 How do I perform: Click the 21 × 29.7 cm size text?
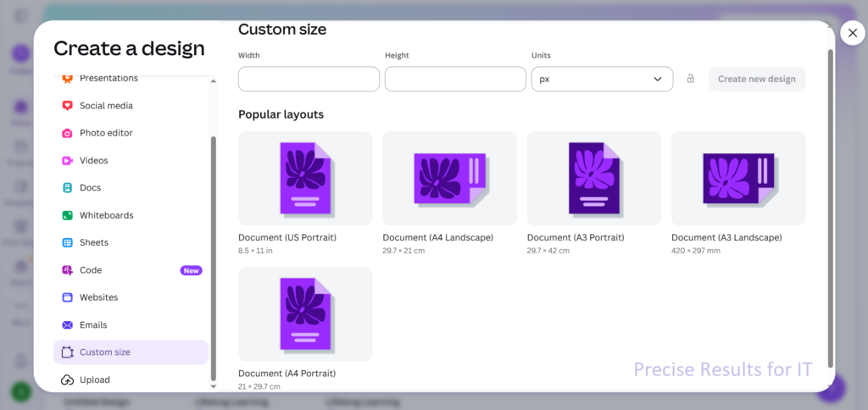[259, 387]
